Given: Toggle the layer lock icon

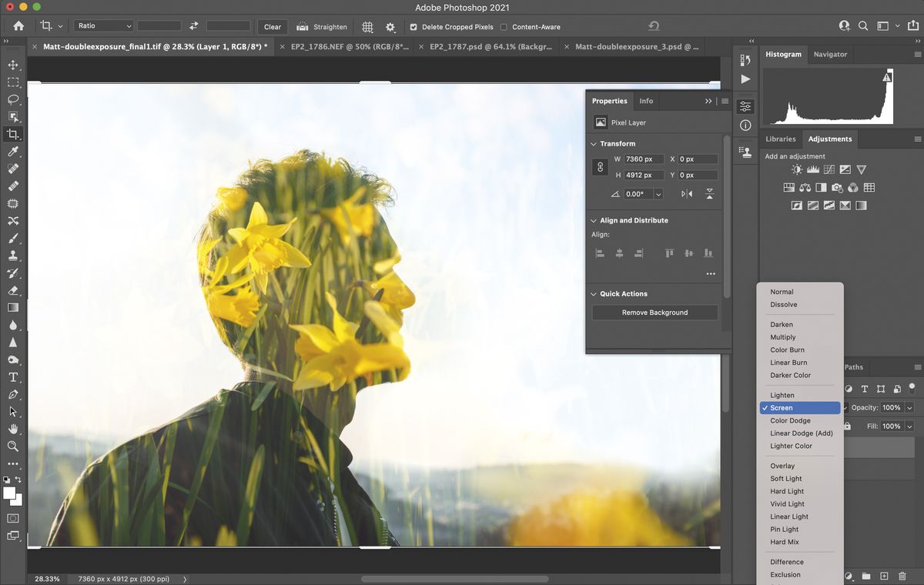Looking at the screenshot, I should pyautogui.click(x=847, y=426).
